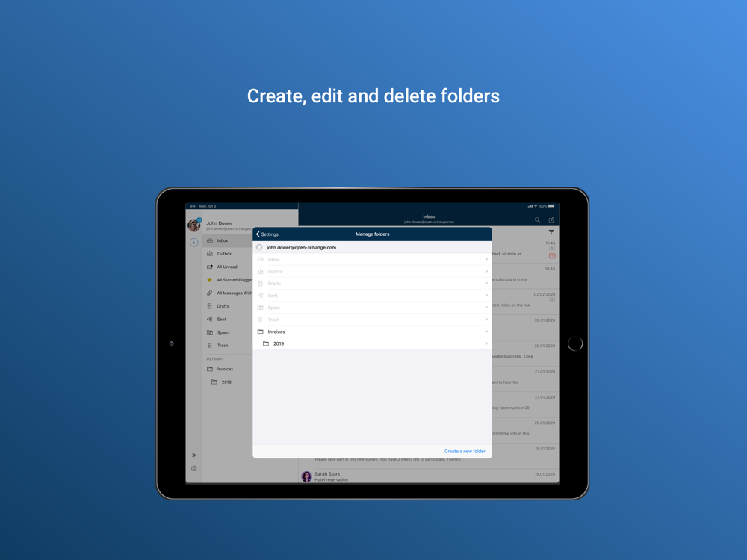Compose new mail with pencil icon

point(551,220)
